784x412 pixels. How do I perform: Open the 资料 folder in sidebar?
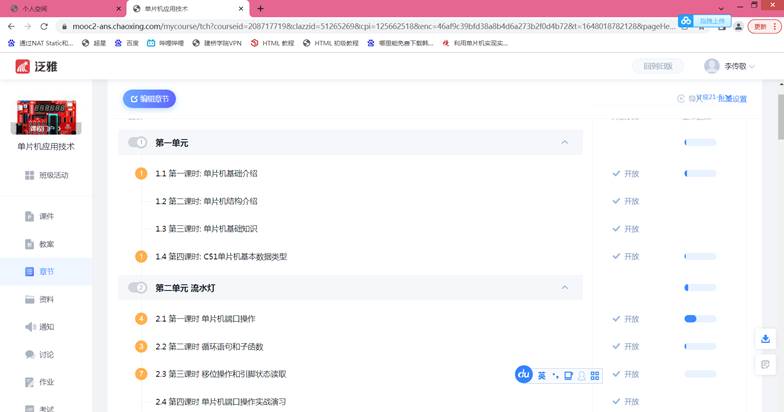click(39, 299)
